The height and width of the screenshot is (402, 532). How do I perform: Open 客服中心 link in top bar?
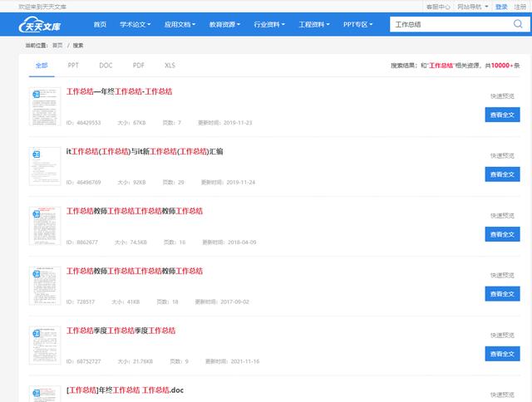(438, 7)
